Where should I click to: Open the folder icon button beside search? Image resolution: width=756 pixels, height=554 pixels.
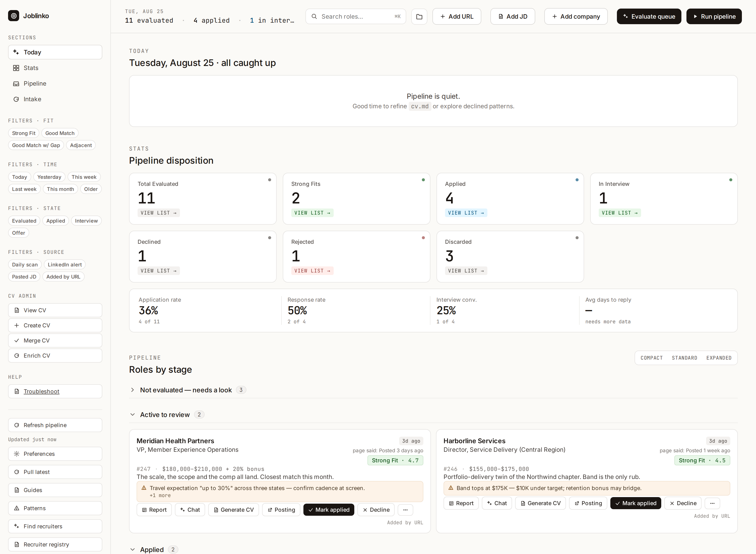[419, 16]
